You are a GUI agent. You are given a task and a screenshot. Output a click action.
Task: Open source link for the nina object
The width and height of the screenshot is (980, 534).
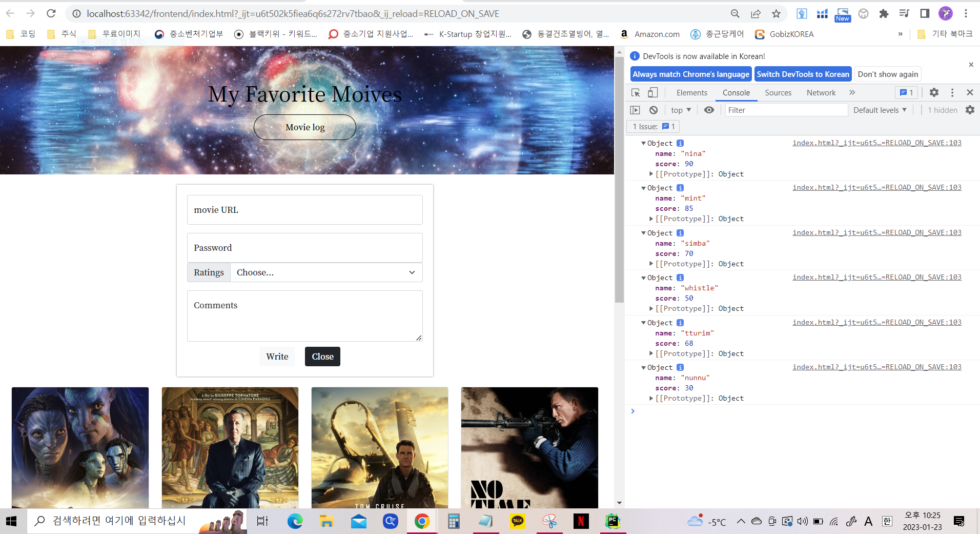click(x=877, y=143)
